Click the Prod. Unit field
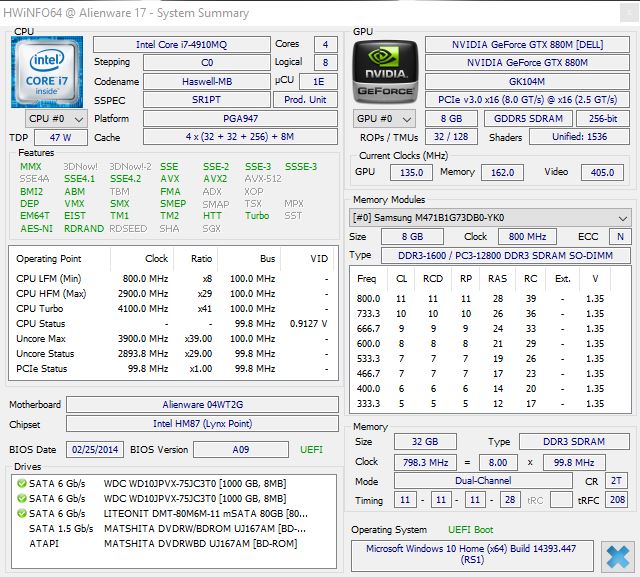Image resolution: width=640 pixels, height=577 pixels. pyautogui.click(x=305, y=100)
